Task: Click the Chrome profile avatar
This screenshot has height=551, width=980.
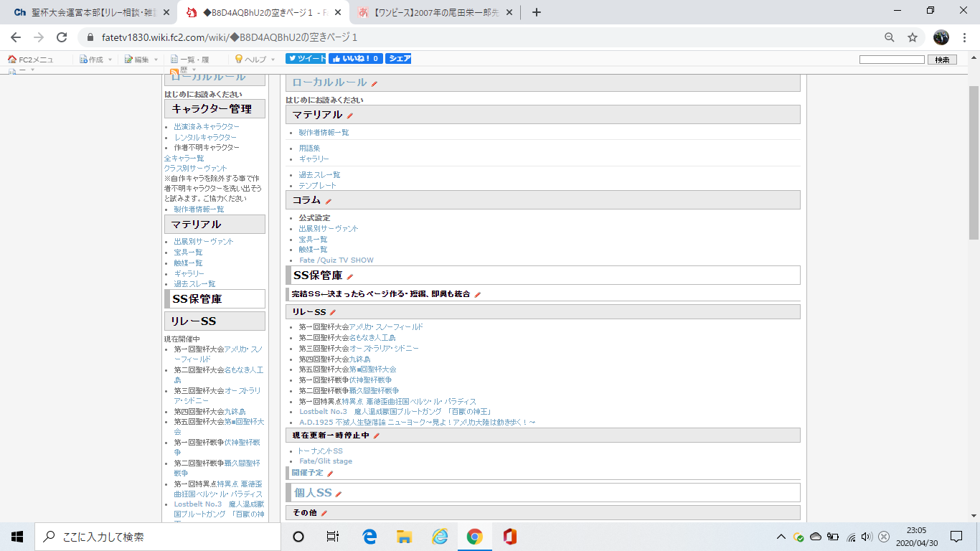Action: click(941, 37)
